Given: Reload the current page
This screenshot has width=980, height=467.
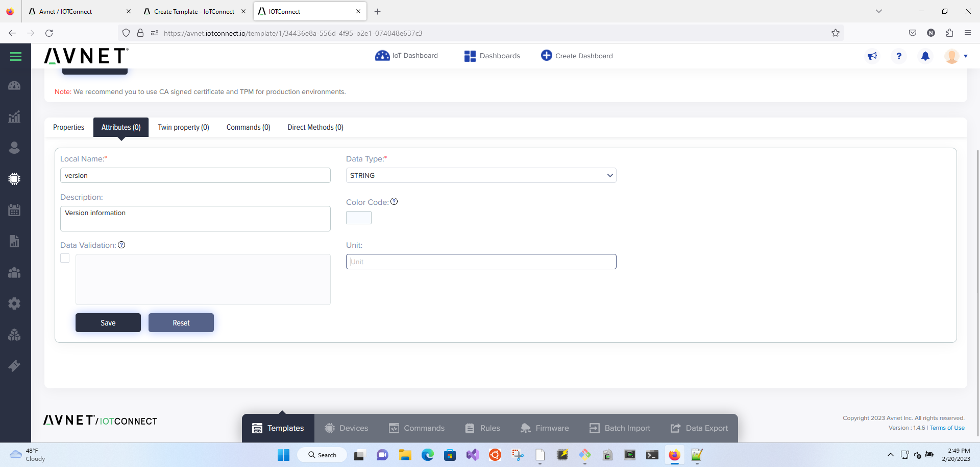Looking at the screenshot, I should click(49, 33).
